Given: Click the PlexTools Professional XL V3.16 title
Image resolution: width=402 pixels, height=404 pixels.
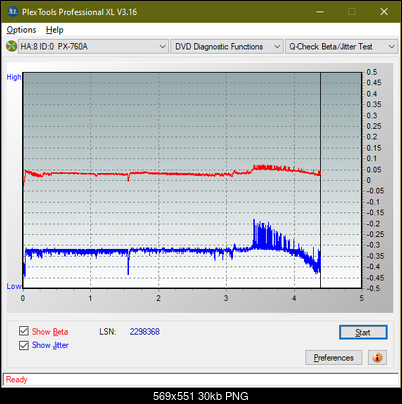Looking at the screenshot, I should click(79, 12).
